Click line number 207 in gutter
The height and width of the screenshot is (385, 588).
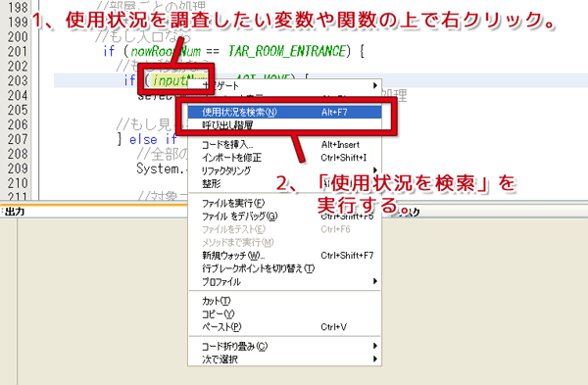click(18, 139)
